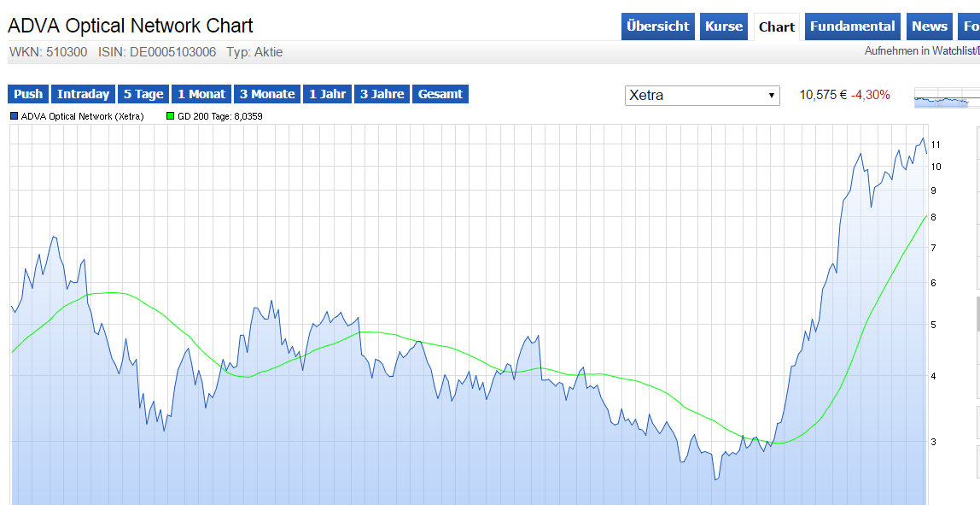Set chart range to 3 Monate
The image size is (980, 505).
pyautogui.click(x=267, y=94)
